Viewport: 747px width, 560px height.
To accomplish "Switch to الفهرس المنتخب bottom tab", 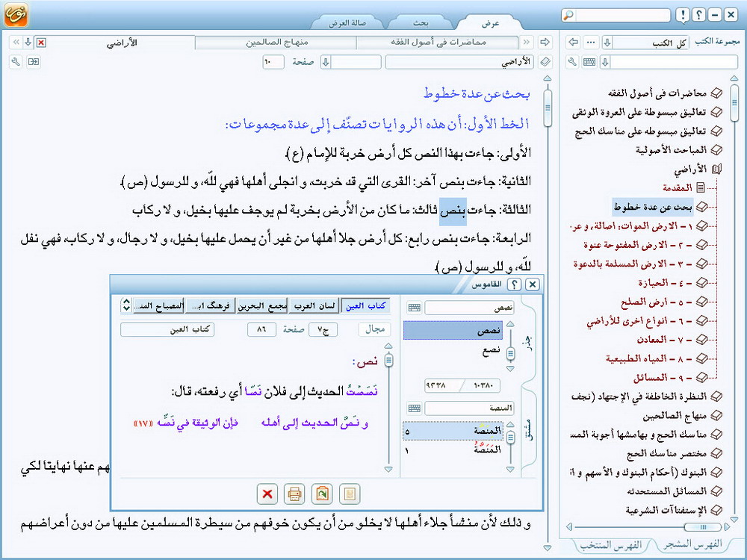I will pos(611,545).
